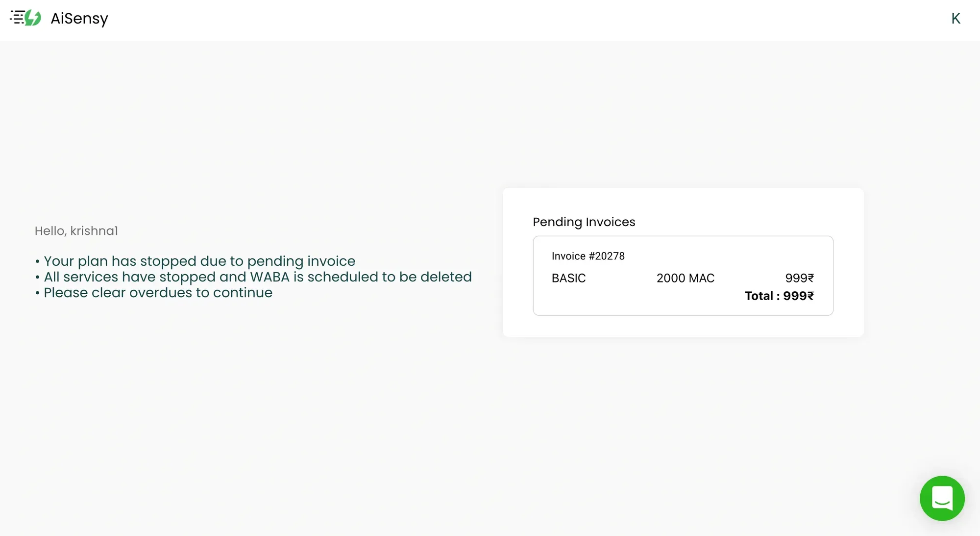Click the 999₹ line item amount
Screen dimensions: 980x536
point(799,278)
